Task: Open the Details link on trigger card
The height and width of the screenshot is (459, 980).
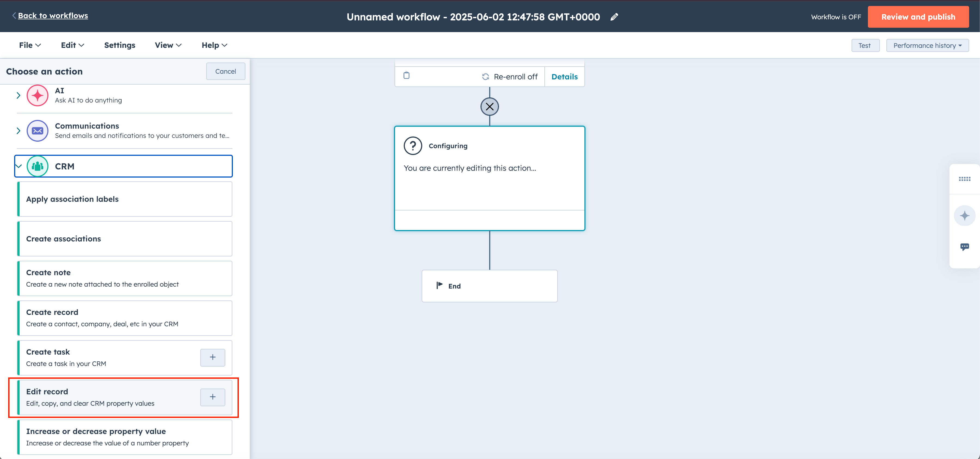Action: pyautogui.click(x=564, y=77)
